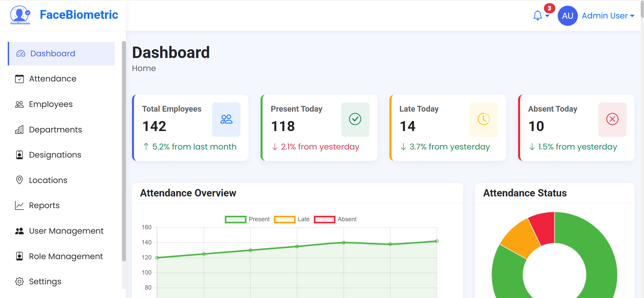The height and width of the screenshot is (298, 644).
Task: Click the sidebar vertical scrollbar
Action: pyautogui.click(x=124, y=151)
